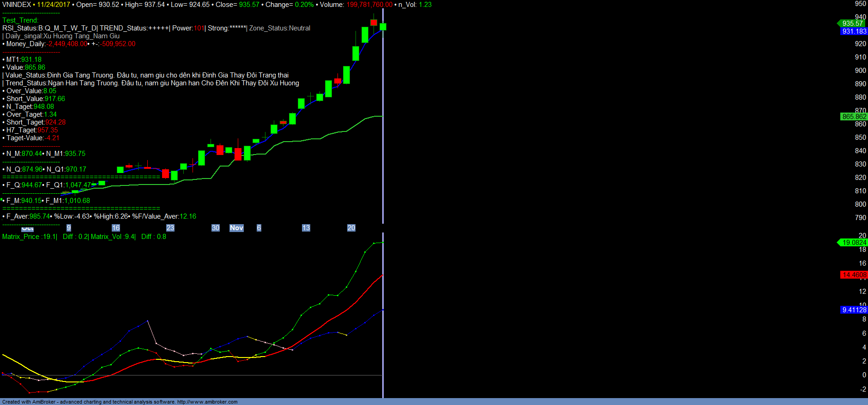
Task: Click the blue 9.41128 indicator tag
Action: (x=854, y=310)
